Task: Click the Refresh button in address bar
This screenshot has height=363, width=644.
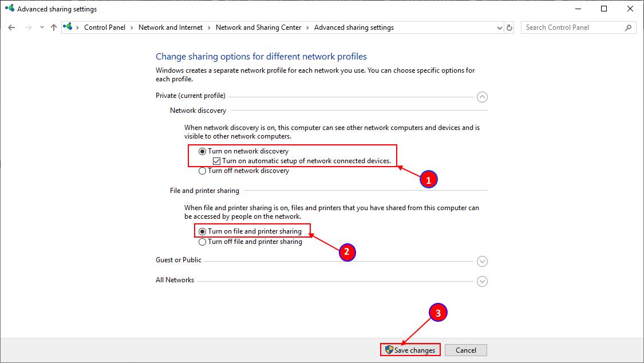Action: (510, 27)
